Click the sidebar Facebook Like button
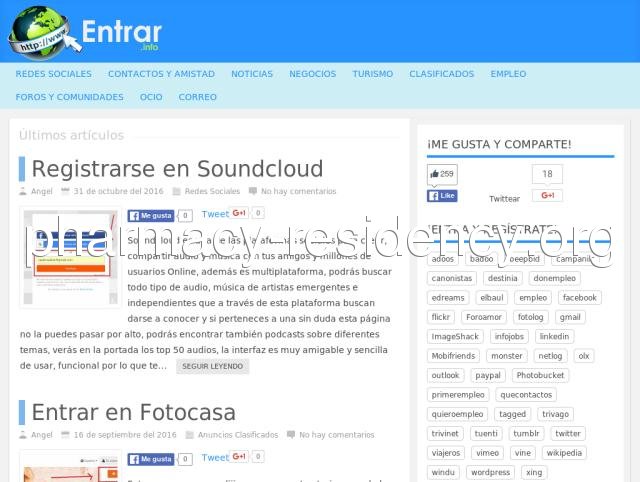 [x=442, y=196]
